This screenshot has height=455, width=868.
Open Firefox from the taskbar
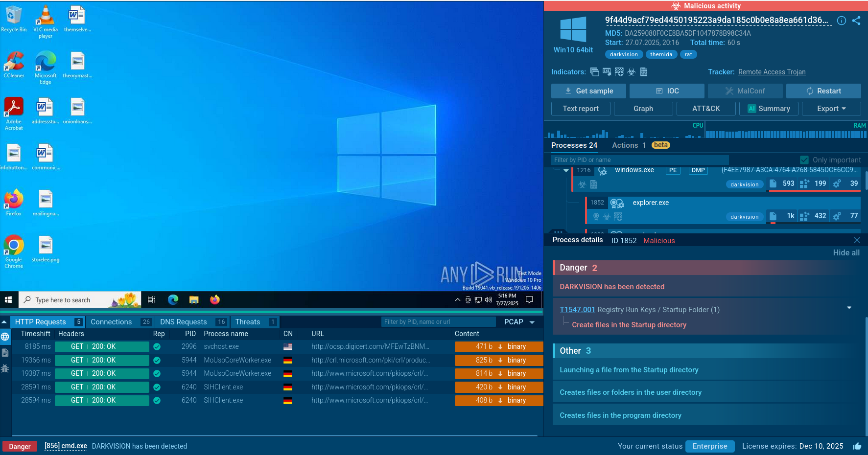point(215,300)
